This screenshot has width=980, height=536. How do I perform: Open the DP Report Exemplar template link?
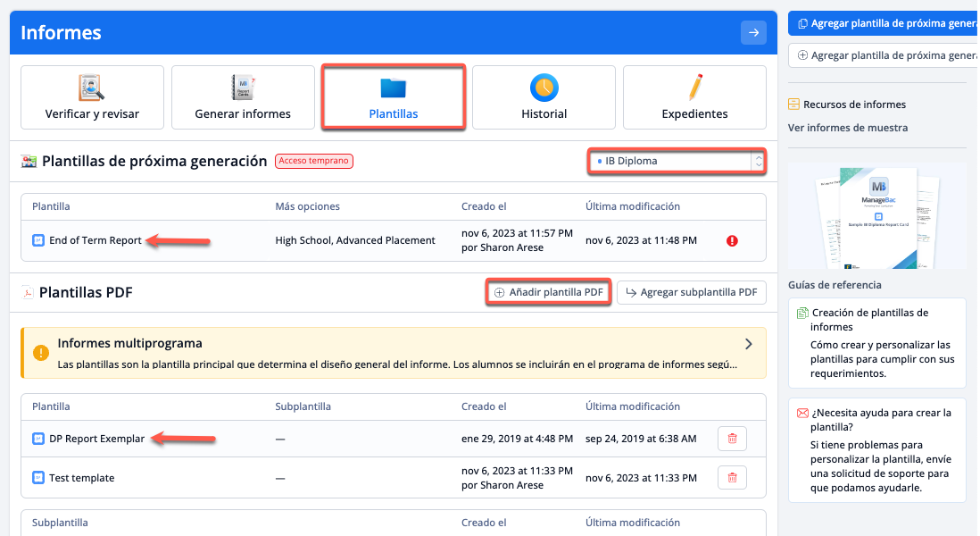(96, 439)
